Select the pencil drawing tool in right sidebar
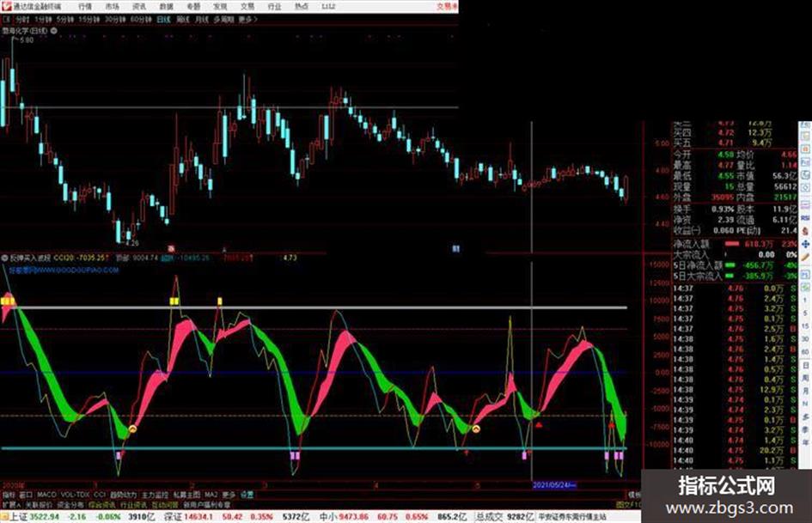812x523 pixels. tap(805, 258)
